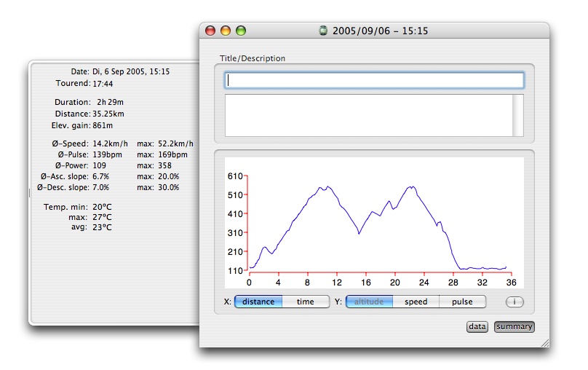
Task: Click the document icon in the title bar
Action: (324, 31)
